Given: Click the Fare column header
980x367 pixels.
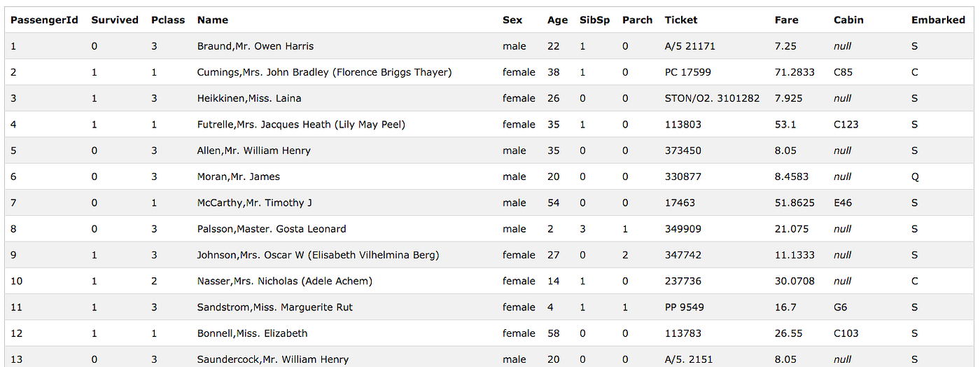Looking at the screenshot, I should point(786,20).
